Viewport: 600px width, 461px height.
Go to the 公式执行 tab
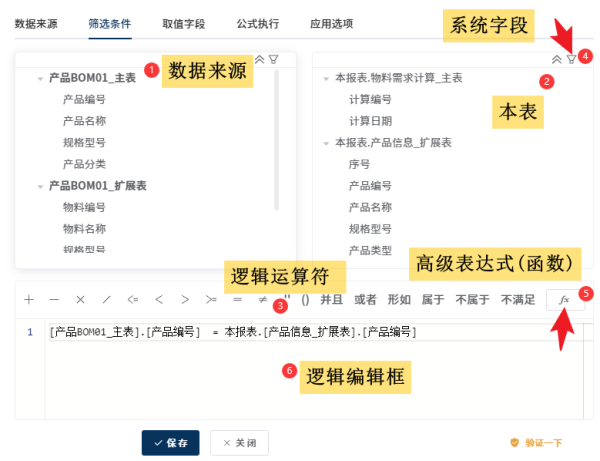(x=258, y=24)
